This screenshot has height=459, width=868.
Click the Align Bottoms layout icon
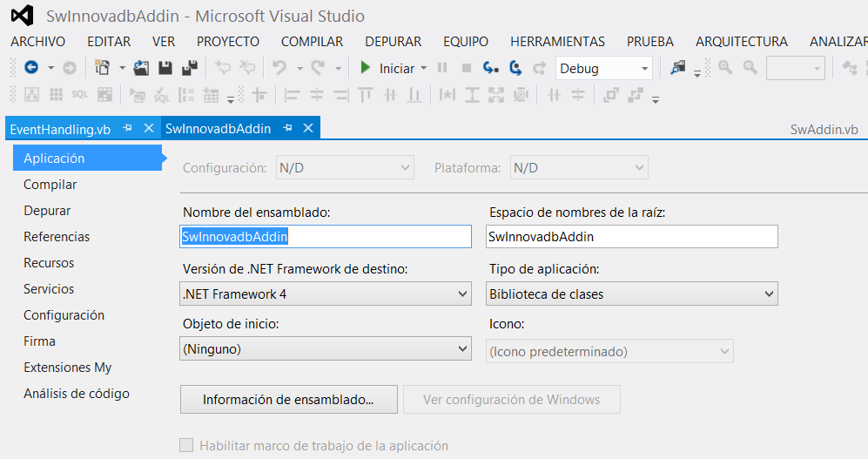pyautogui.click(x=414, y=95)
